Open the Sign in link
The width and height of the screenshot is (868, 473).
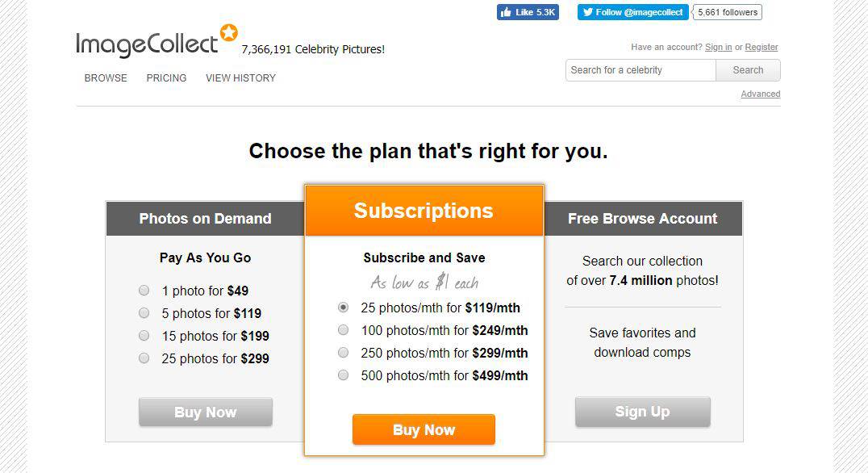(x=718, y=47)
